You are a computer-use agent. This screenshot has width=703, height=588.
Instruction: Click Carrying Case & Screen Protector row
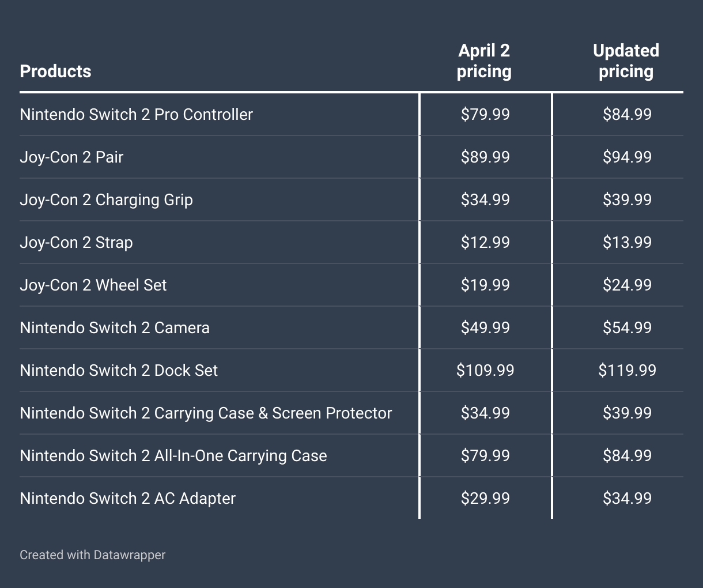[x=206, y=413]
